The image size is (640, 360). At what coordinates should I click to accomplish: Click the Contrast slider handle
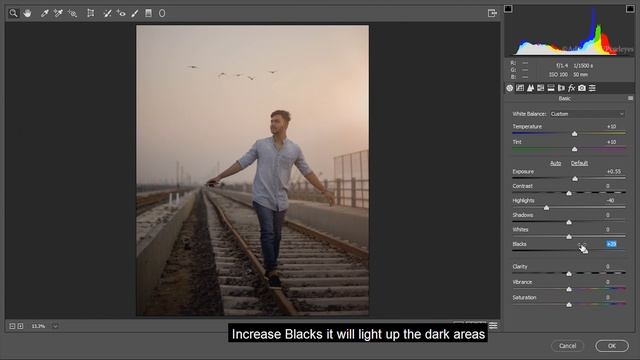[x=569, y=193]
